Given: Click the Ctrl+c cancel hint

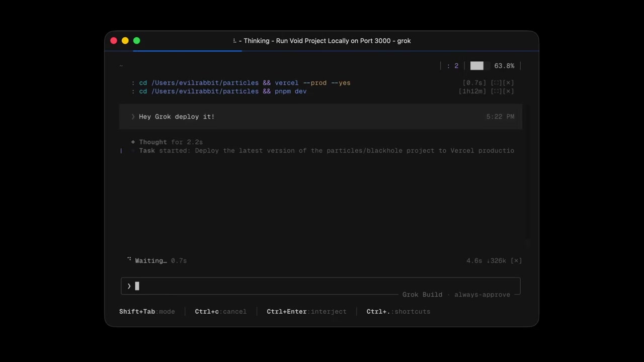Looking at the screenshot, I should coord(220,312).
